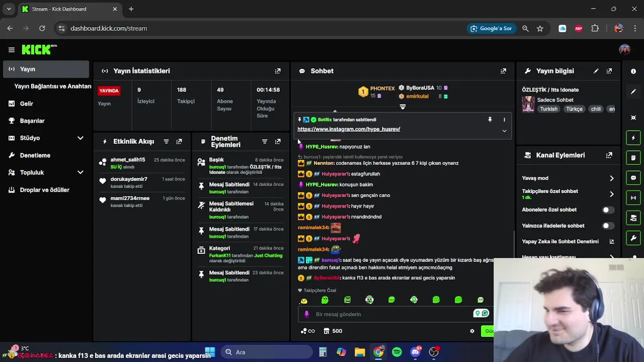Open Discord from the taskbar
This screenshot has height=362, width=644.
point(415,352)
